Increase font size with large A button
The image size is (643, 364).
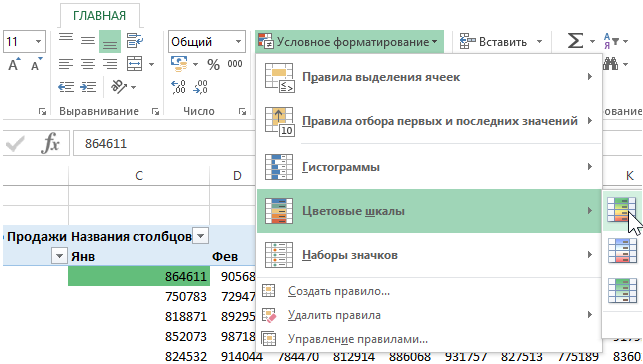pyautogui.click(x=14, y=65)
